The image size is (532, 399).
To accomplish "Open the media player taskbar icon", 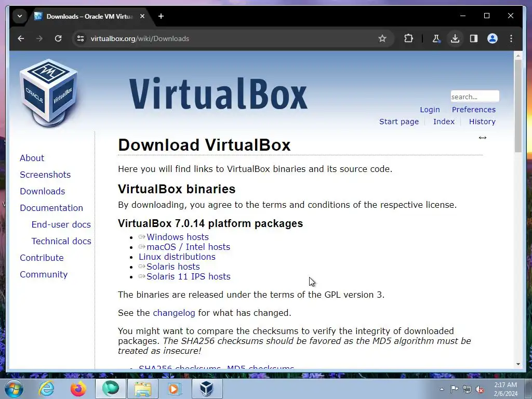I will click(x=174, y=389).
